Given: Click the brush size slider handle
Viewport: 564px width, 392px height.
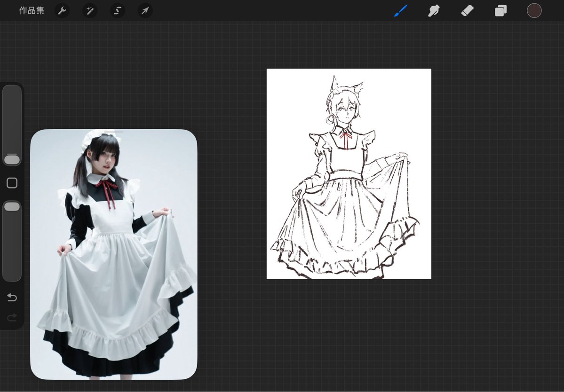Looking at the screenshot, I should (12, 159).
